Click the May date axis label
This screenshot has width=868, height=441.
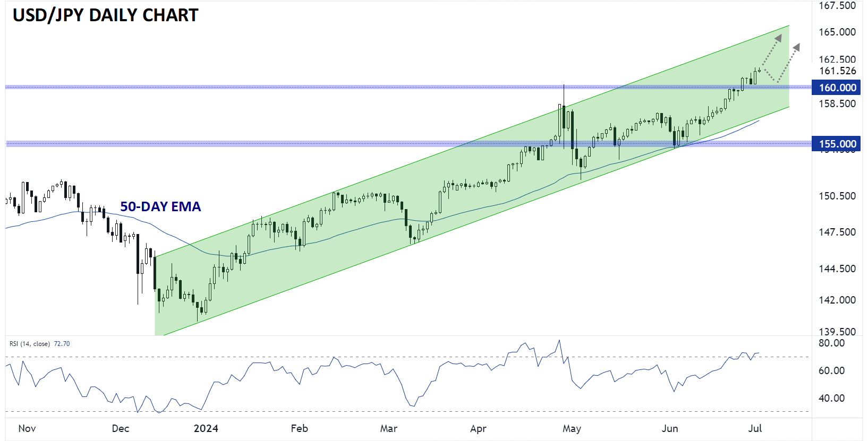[572, 429]
